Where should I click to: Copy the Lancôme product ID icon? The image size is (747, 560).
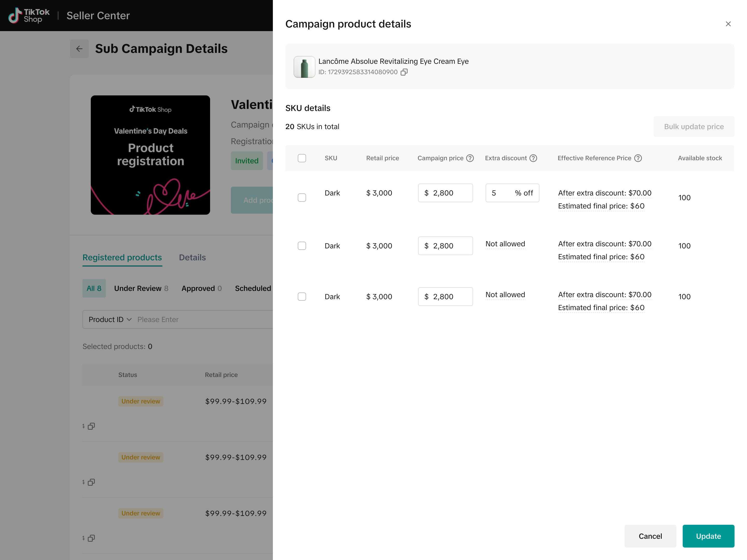click(404, 72)
